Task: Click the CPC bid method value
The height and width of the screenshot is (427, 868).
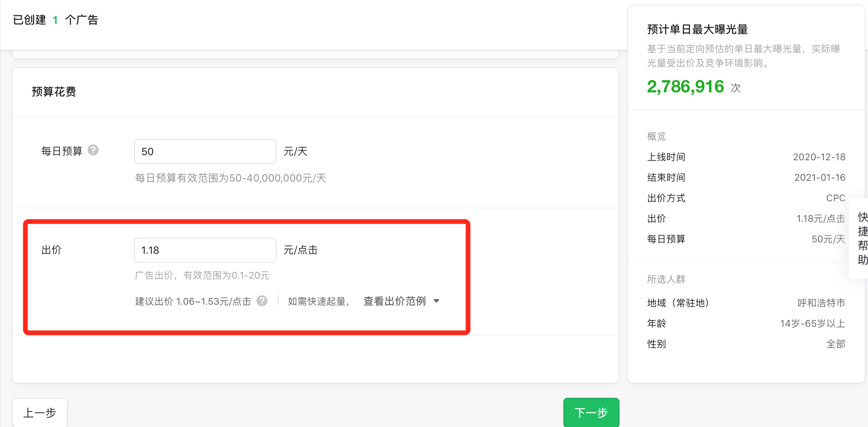Action: (x=836, y=198)
